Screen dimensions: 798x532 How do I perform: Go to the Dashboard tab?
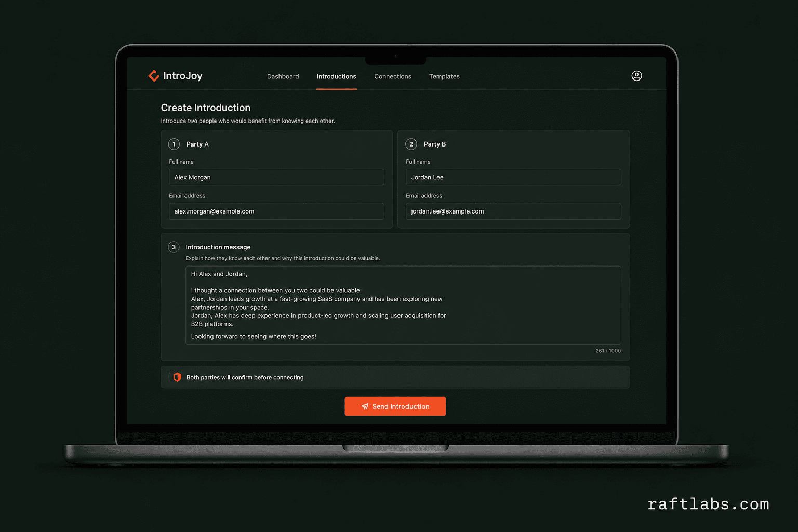pyautogui.click(x=283, y=76)
